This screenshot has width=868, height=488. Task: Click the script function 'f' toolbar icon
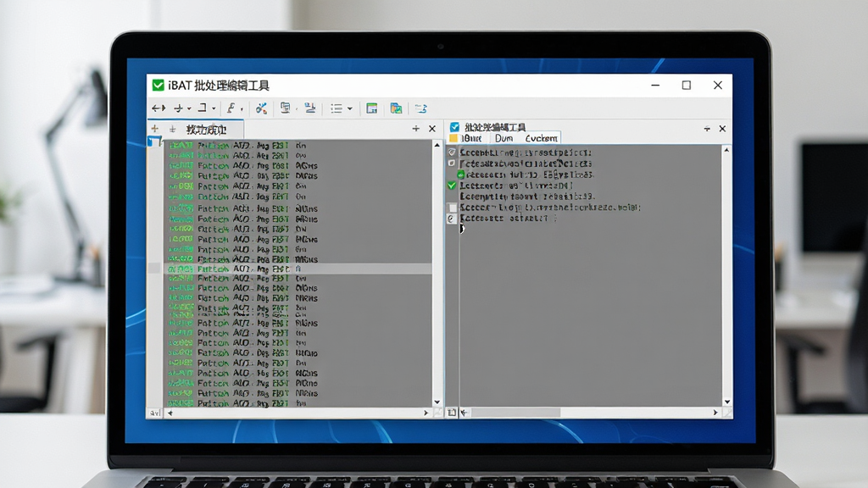(231, 108)
